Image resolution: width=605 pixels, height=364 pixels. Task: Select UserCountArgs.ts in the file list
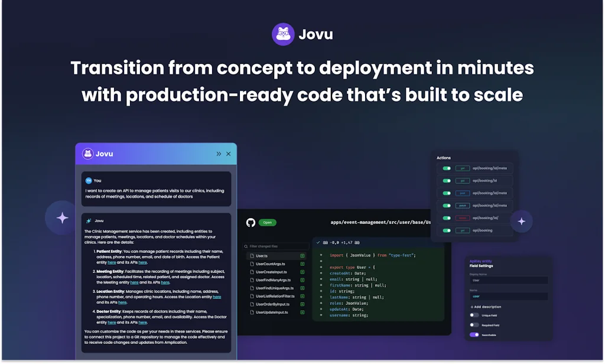271,264
